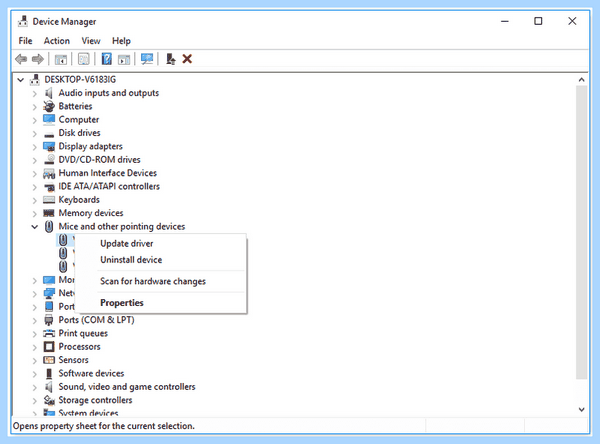Image resolution: width=600 pixels, height=444 pixels.
Task: Click the action pane toggle toolbar icon
Action: [x=124, y=59]
